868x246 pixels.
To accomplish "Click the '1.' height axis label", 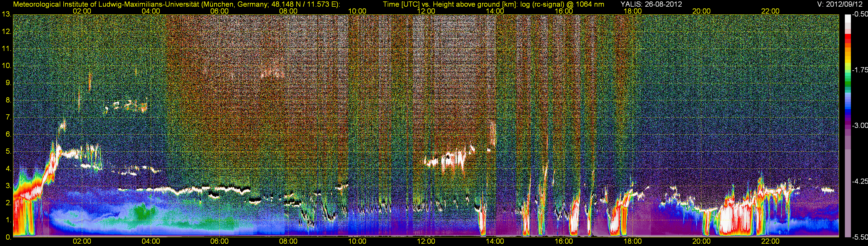I will point(8,220).
